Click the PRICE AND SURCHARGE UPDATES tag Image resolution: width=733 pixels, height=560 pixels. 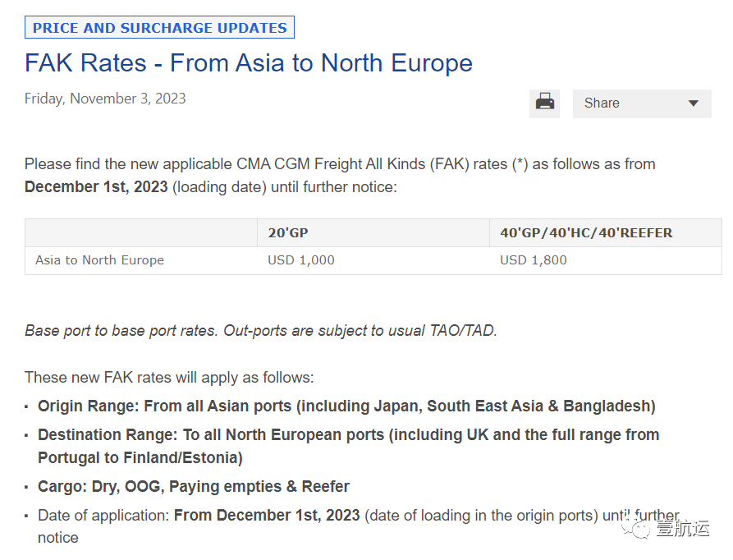tap(159, 28)
